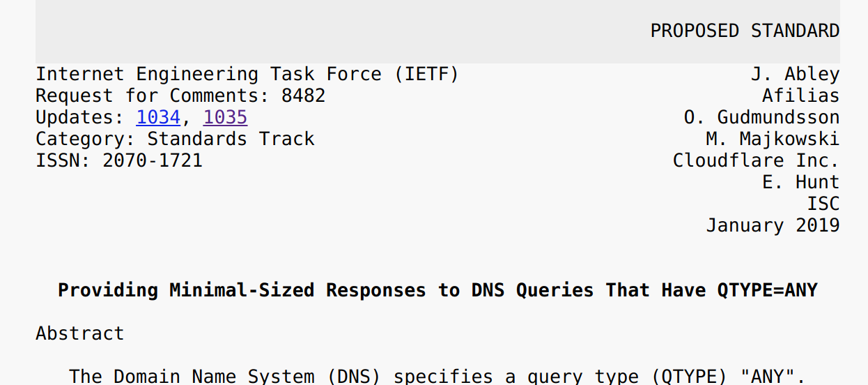This screenshot has width=868, height=385.
Task: Open the RFC 1034 link
Action: coord(158,117)
